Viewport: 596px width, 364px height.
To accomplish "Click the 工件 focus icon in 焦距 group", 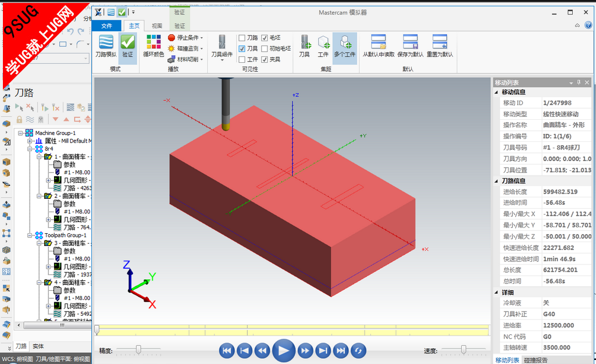I will click(x=323, y=46).
